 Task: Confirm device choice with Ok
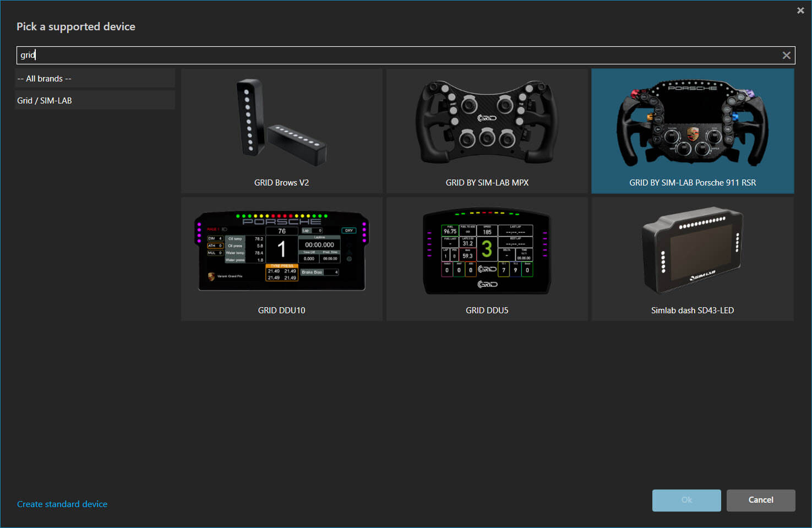click(x=686, y=500)
